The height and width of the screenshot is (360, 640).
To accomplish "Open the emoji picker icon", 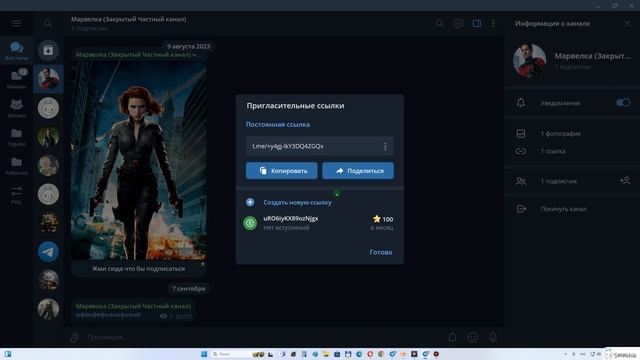I will tap(473, 337).
